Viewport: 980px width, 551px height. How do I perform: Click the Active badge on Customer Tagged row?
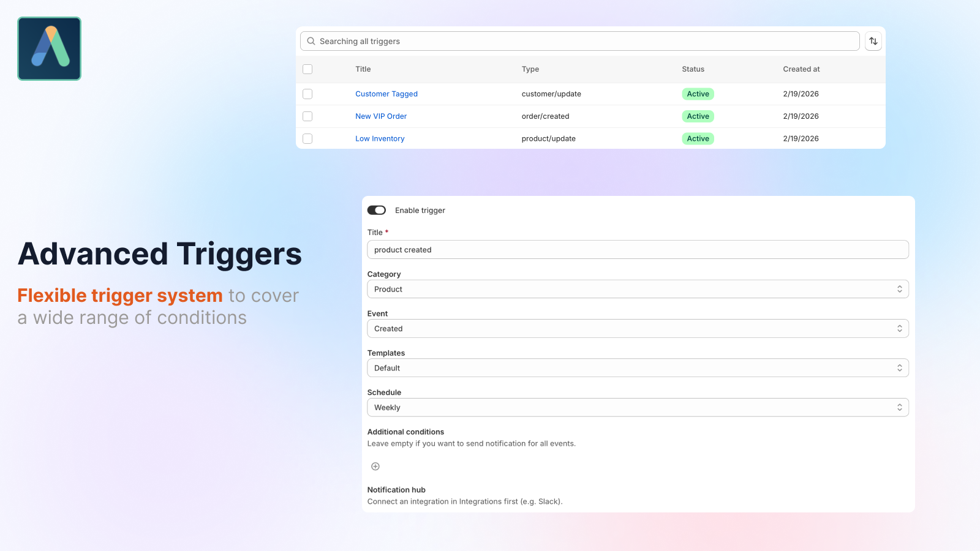click(x=698, y=94)
